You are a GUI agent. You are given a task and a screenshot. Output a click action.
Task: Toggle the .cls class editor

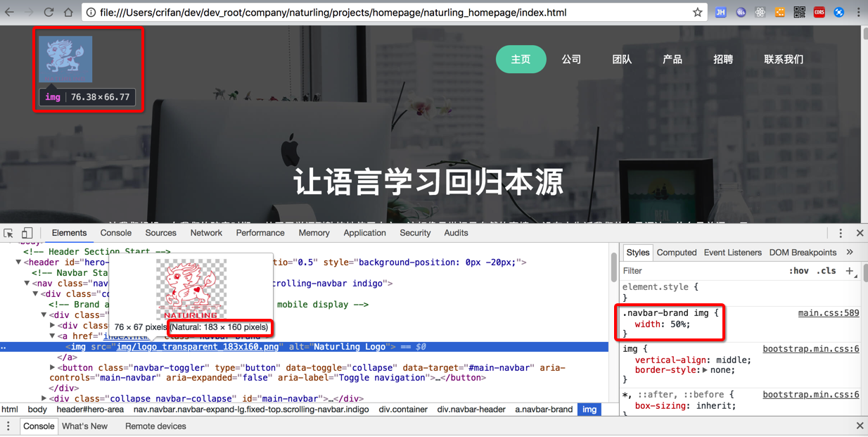[x=826, y=271]
